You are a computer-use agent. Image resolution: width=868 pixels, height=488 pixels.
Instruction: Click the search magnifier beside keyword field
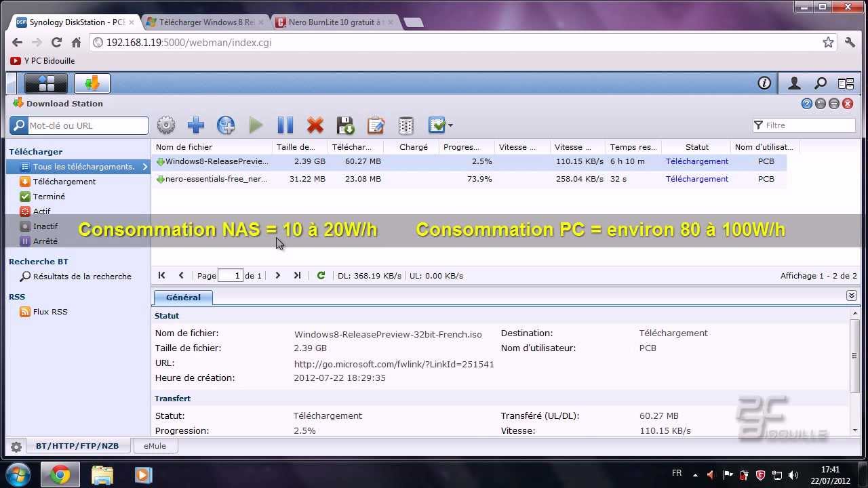[18, 125]
